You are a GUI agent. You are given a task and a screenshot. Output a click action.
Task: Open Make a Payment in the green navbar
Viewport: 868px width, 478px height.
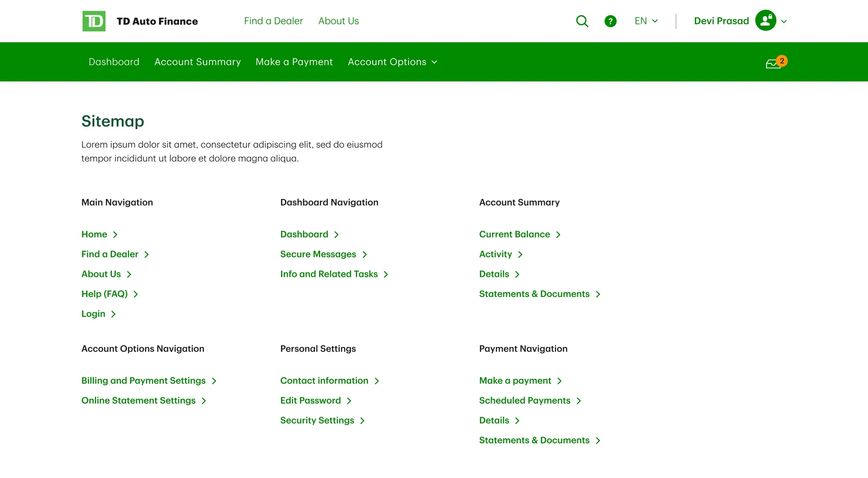pyautogui.click(x=294, y=62)
